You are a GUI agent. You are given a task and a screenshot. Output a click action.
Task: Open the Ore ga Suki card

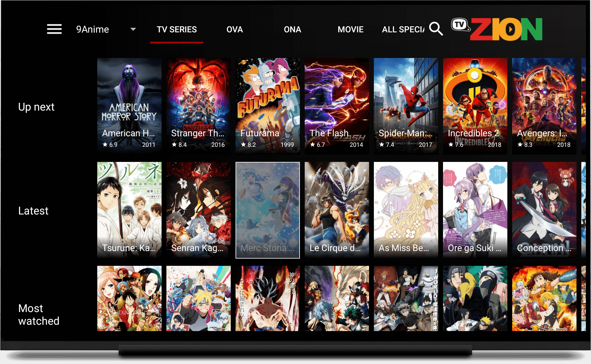coord(475,210)
